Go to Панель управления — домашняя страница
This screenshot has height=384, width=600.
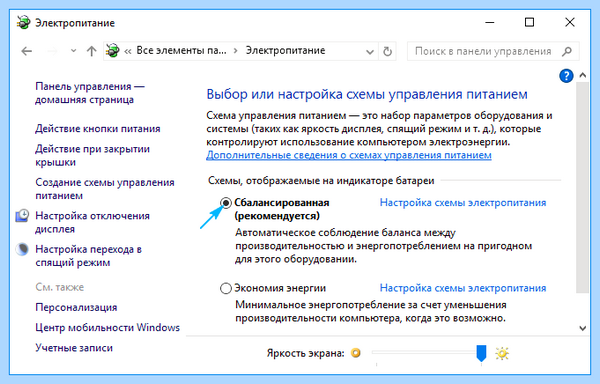click(90, 93)
